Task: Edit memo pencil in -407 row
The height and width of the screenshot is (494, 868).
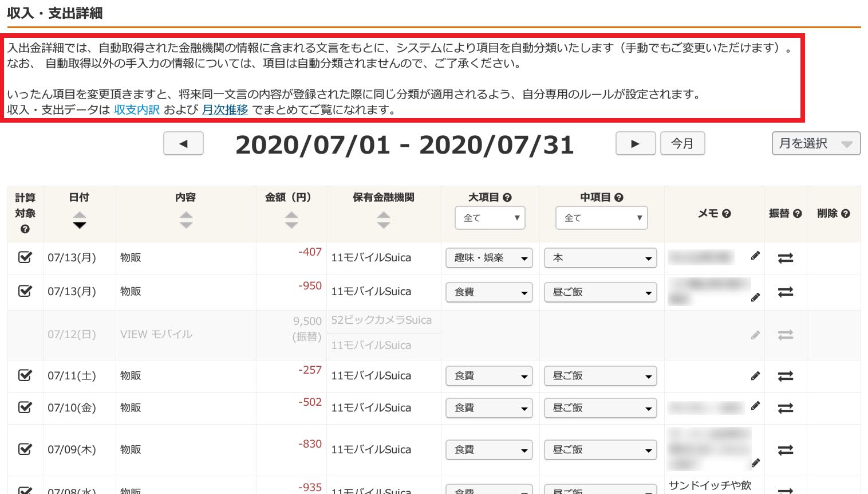Action: pyautogui.click(x=756, y=256)
